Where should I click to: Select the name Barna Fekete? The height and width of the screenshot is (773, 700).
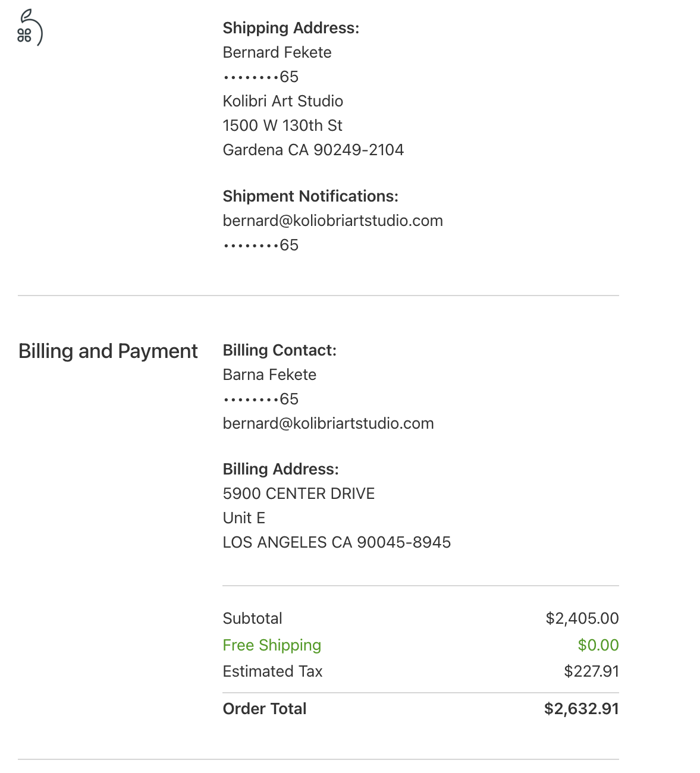(269, 375)
